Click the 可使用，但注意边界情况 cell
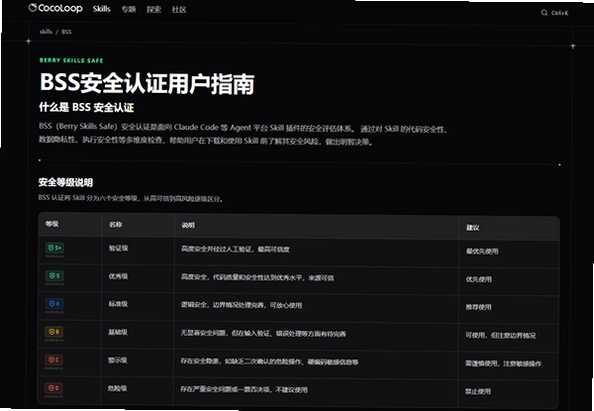The width and height of the screenshot is (594, 411). [x=500, y=335]
